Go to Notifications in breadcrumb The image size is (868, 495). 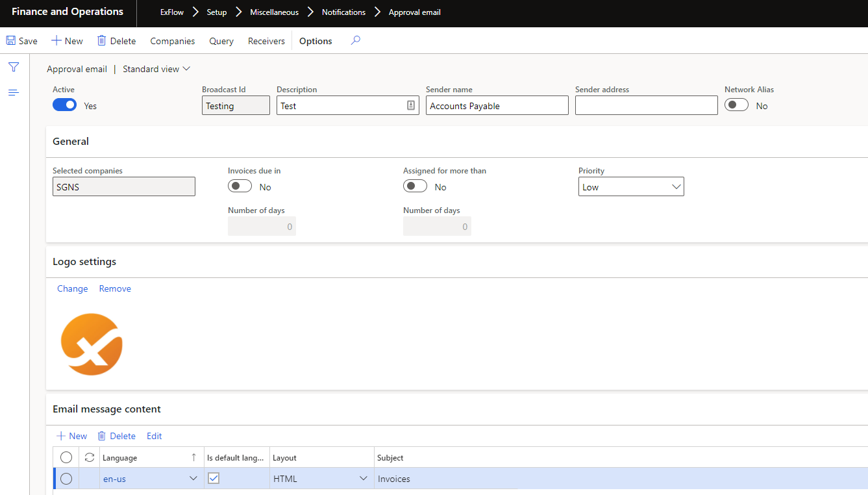point(343,12)
